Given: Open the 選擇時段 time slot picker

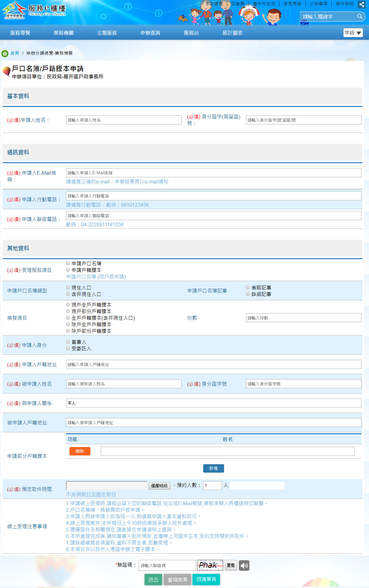Looking at the screenshot, I should pos(159,485).
